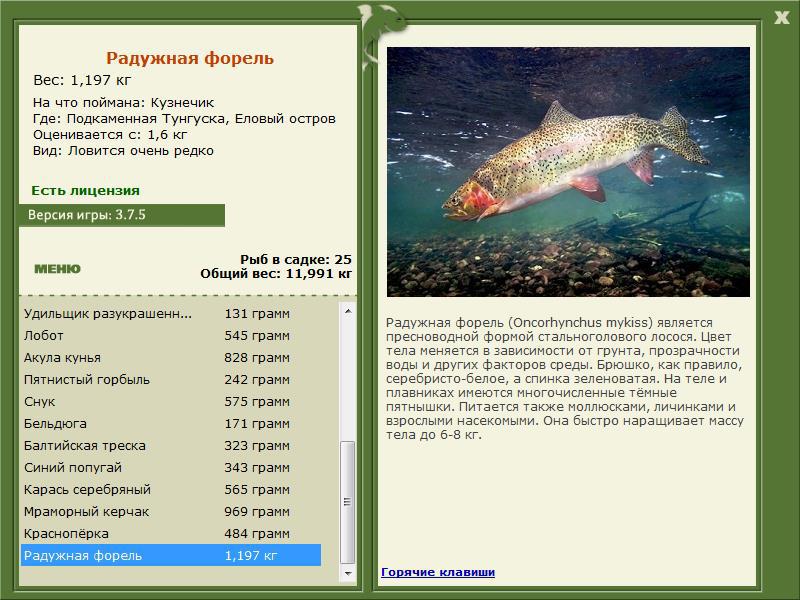Select the Лобот row
This screenshot has height=600, width=800.
point(171,336)
